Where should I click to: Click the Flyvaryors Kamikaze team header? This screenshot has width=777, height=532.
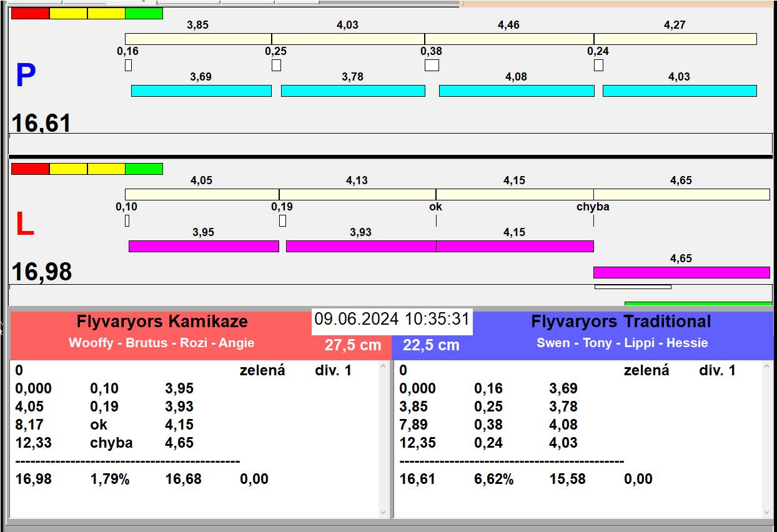pos(162,322)
